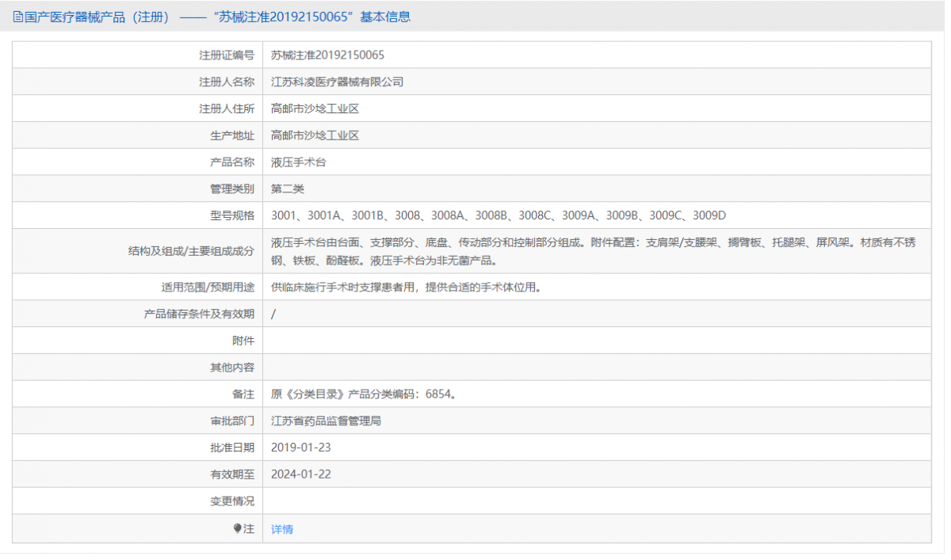Click the 附件 label
The width and height of the screenshot is (951, 560).
243,341
